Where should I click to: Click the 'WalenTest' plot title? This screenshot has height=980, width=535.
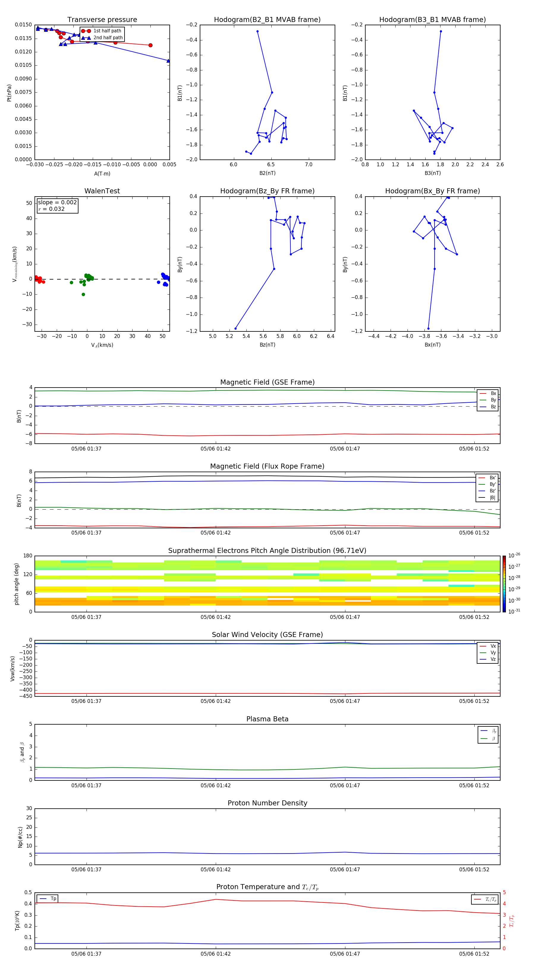(102, 191)
